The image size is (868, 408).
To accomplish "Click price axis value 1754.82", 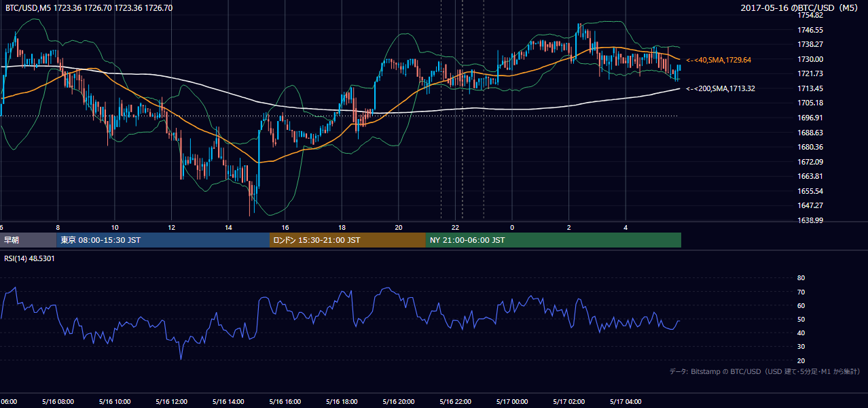I will [x=810, y=15].
